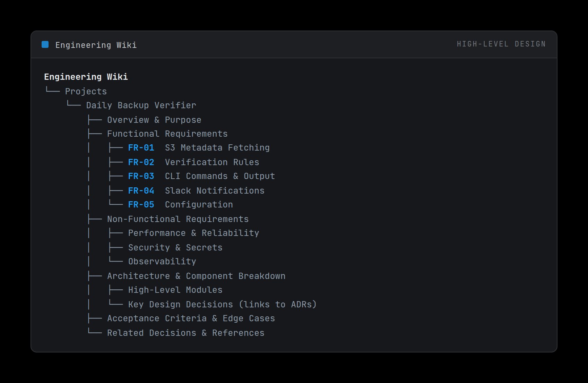Select Non-Functional Requirements in tree
The height and width of the screenshot is (383, 588).
click(178, 219)
